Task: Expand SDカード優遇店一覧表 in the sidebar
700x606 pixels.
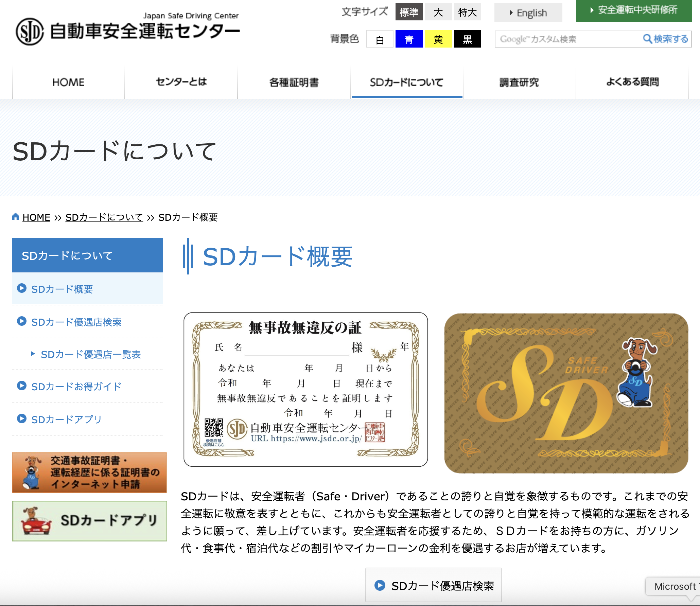Action: click(x=91, y=354)
